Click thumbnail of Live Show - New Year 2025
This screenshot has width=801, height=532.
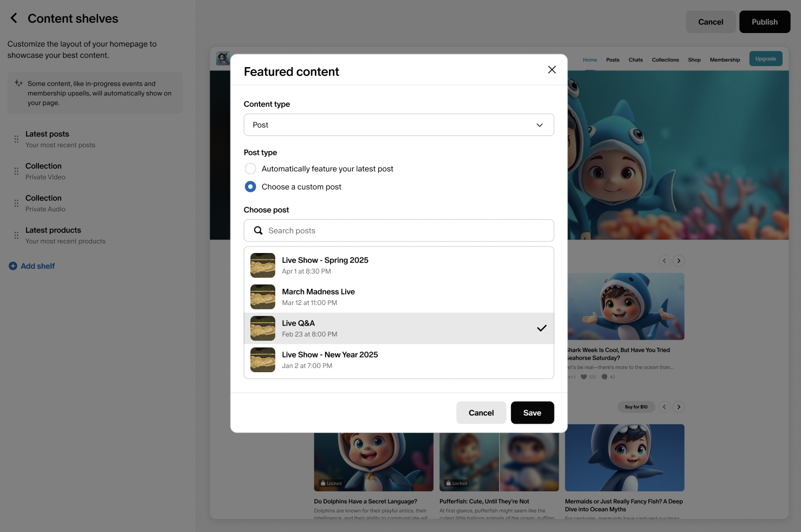pyautogui.click(x=263, y=360)
